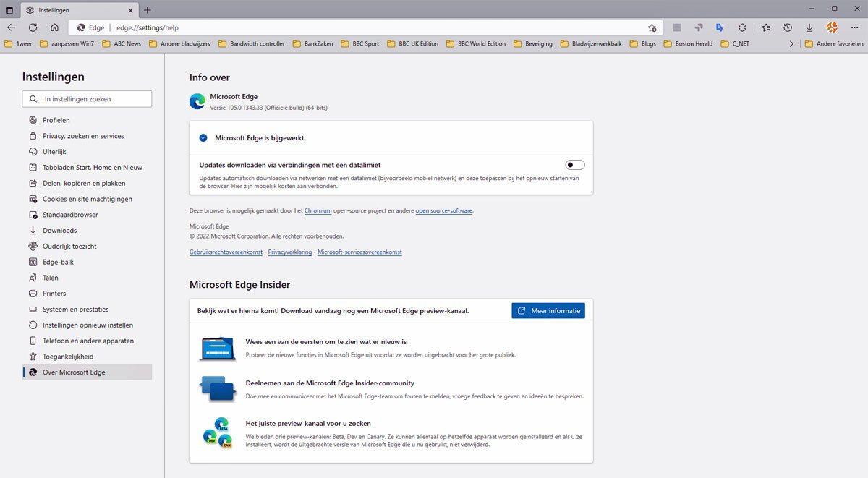Open the Bladwijzerwerkbalk bookmark folder
The image size is (868, 478).
point(591,43)
